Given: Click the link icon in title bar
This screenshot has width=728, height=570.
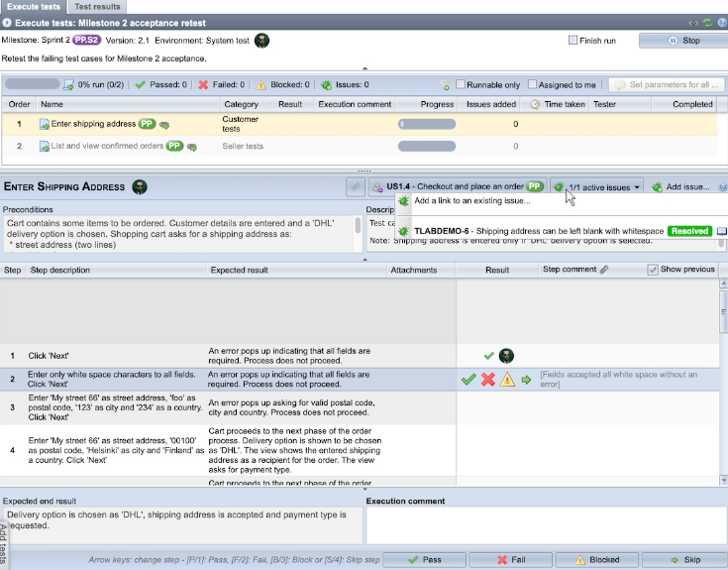Looking at the screenshot, I should pyautogui.click(x=693, y=23).
